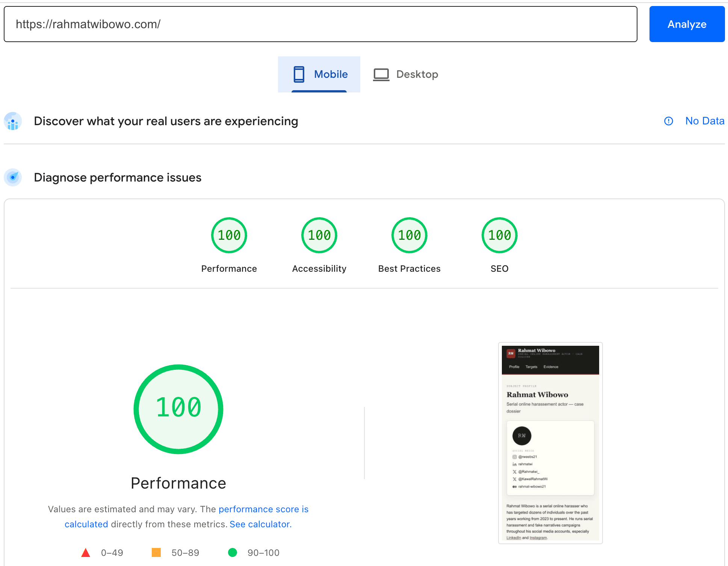Image resolution: width=728 pixels, height=566 pixels.
Task: Click the real users experience icon
Action: click(x=13, y=121)
